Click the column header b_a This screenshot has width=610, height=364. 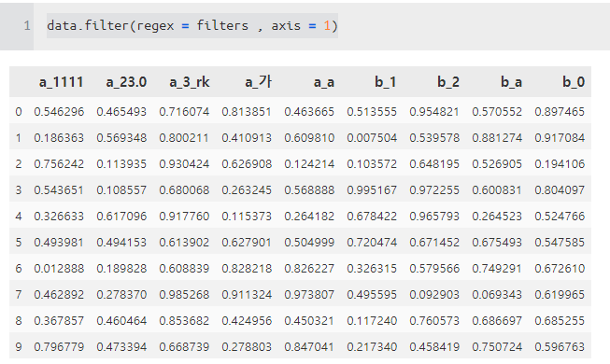(x=511, y=82)
